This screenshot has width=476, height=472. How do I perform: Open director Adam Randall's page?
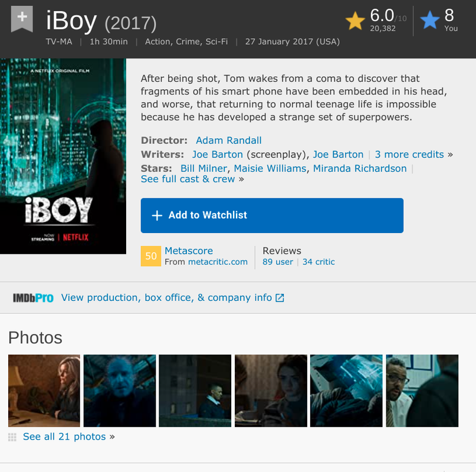[229, 140]
